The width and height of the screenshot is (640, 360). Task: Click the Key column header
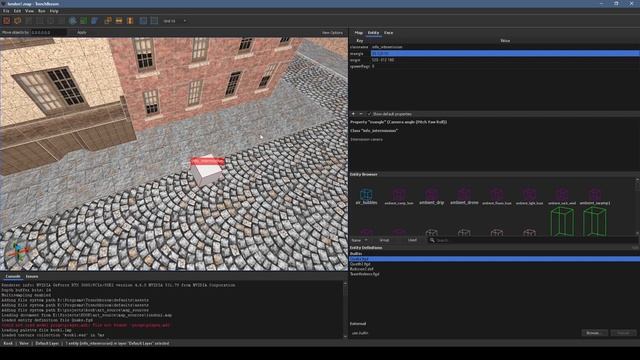360,40
